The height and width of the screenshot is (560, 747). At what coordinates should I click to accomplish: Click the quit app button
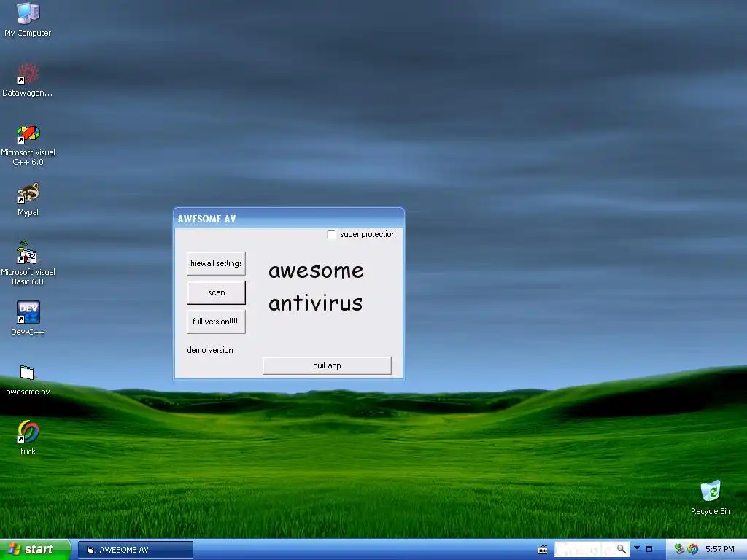(x=327, y=366)
